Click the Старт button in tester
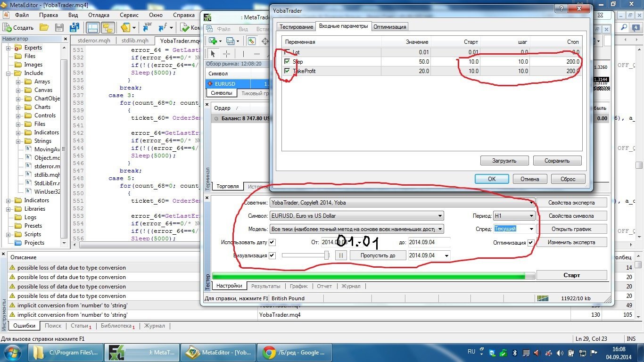 pyautogui.click(x=572, y=275)
